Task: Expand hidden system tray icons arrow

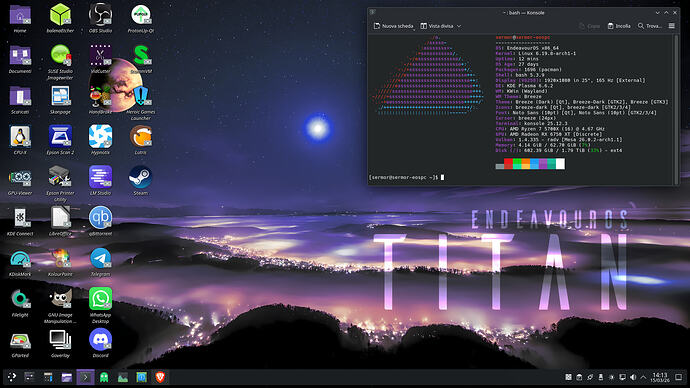Action: click(643, 377)
